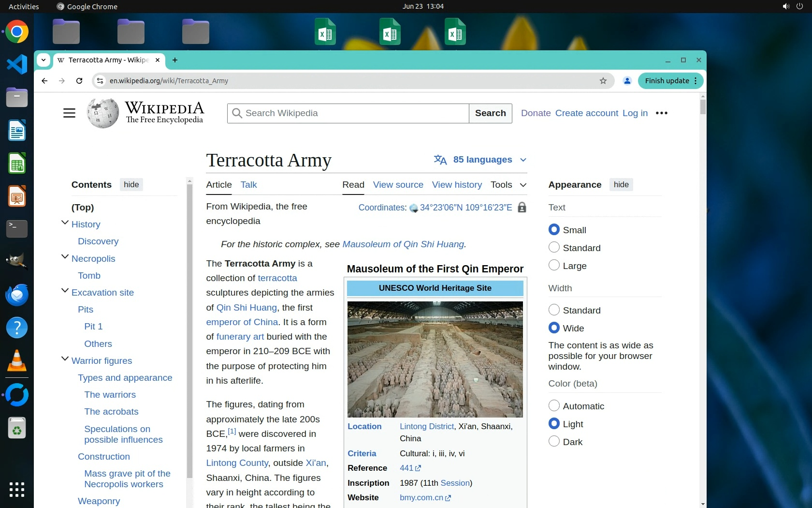Collapse the Warrior figures section in contents
Viewport: 812px width, 508px height.
click(x=65, y=359)
